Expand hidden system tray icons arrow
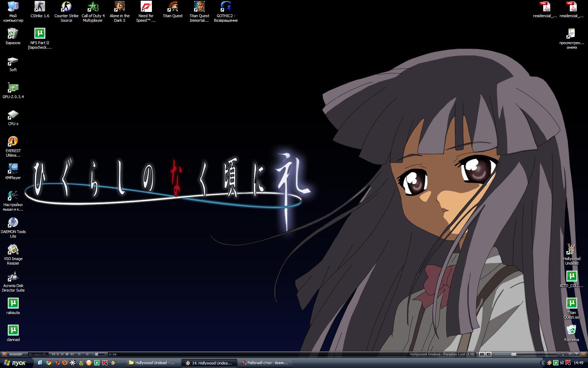The height and width of the screenshot is (368, 588). click(x=543, y=363)
